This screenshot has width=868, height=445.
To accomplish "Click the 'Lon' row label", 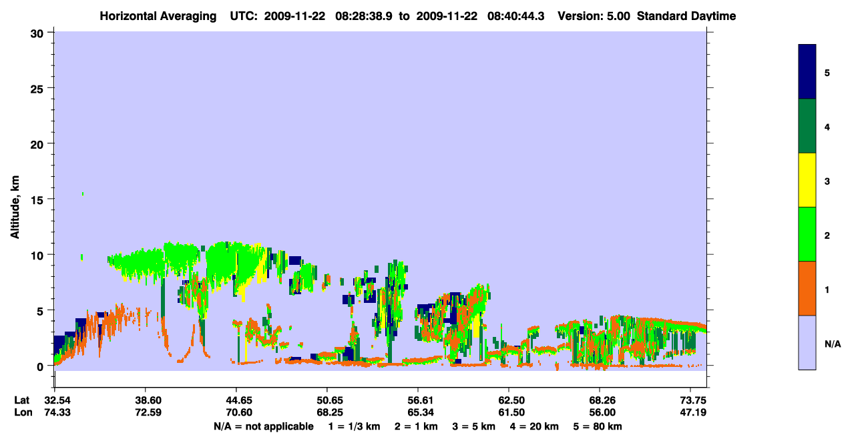I will tap(23, 413).
